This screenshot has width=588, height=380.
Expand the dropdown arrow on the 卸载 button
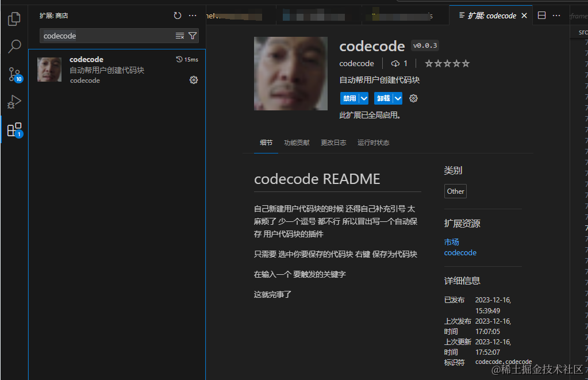tap(397, 98)
